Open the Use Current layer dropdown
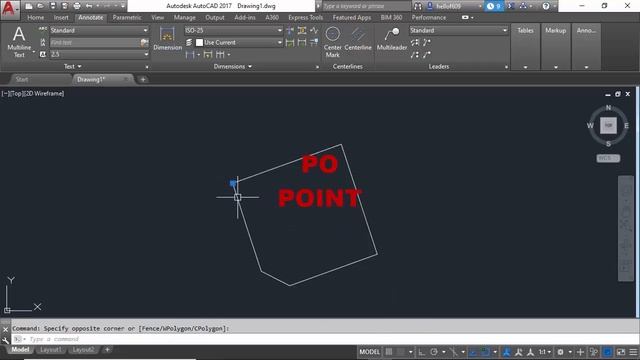 239,42
